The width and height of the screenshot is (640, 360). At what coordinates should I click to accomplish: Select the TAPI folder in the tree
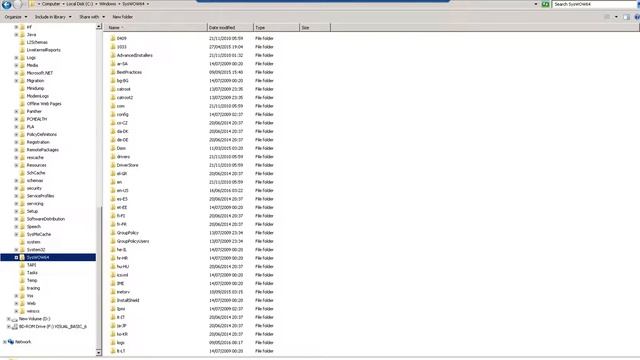pyautogui.click(x=31, y=265)
